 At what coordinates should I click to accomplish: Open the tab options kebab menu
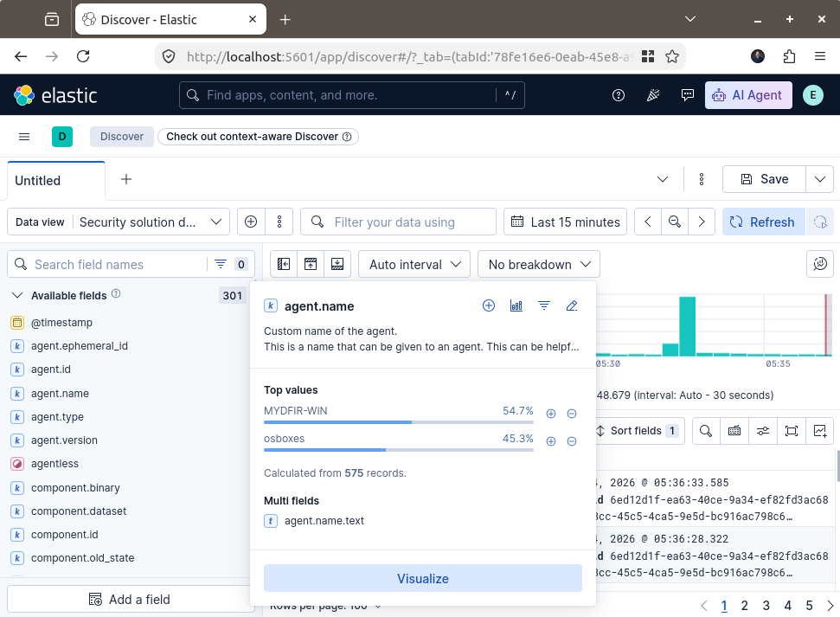pos(702,179)
